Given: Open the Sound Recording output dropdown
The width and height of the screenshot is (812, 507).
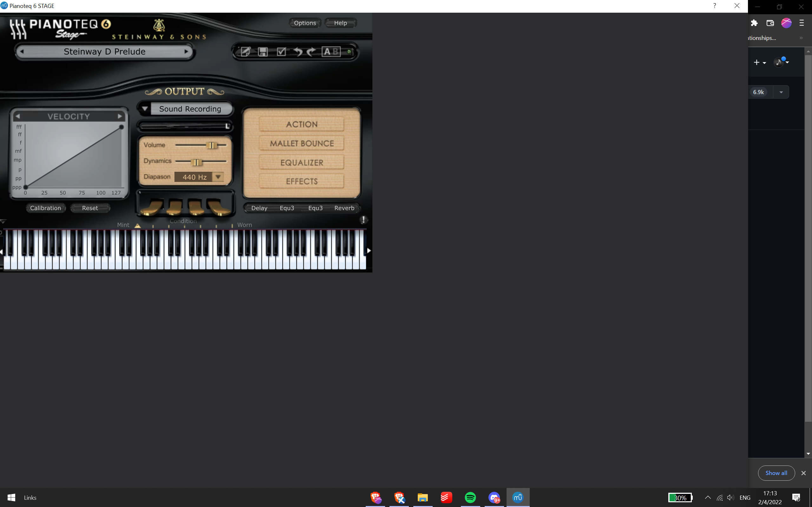Looking at the screenshot, I should point(145,108).
